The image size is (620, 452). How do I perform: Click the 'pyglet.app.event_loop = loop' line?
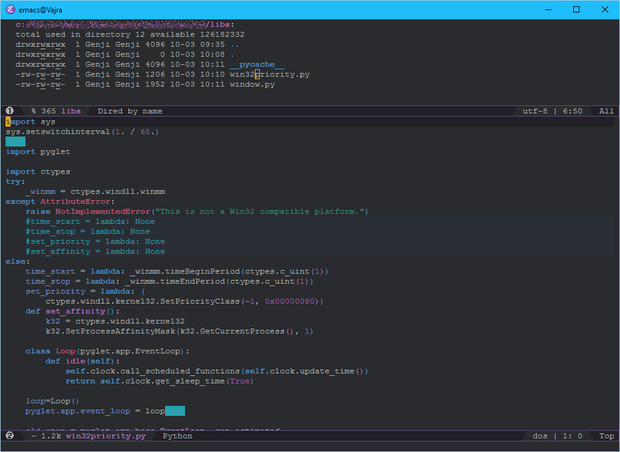click(x=95, y=411)
